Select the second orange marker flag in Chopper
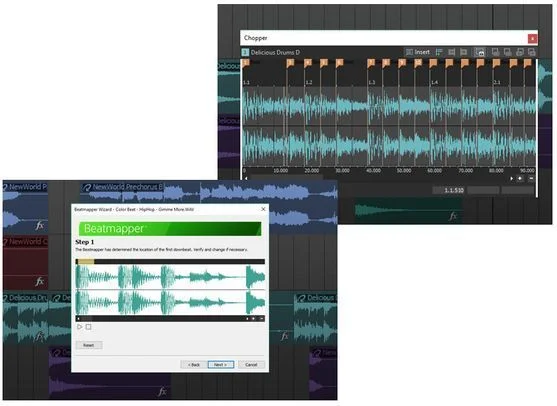The width and height of the screenshot is (557, 406). [291, 63]
